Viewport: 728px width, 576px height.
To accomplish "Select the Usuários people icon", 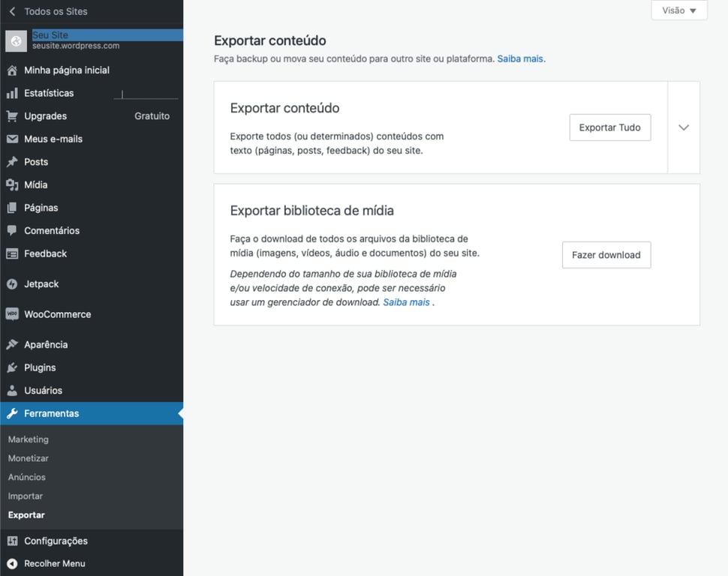I will click(x=13, y=390).
